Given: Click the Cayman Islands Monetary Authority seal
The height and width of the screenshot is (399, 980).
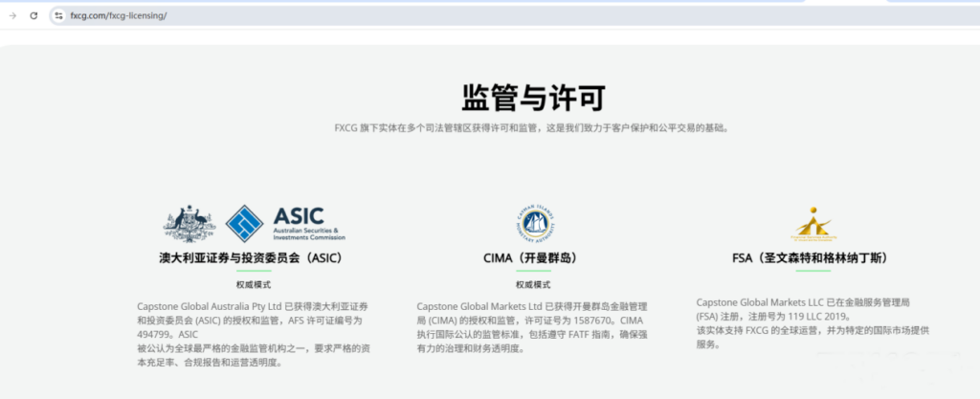Looking at the screenshot, I should click(536, 225).
